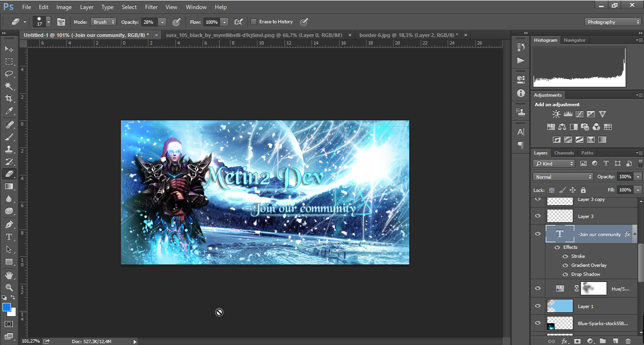
Task: Select the Zoom tool
Action: [x=9, y=287]
